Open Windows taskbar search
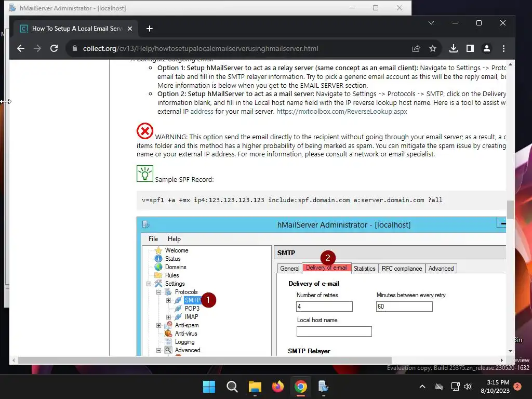The image size is (532, 399). 232,387
